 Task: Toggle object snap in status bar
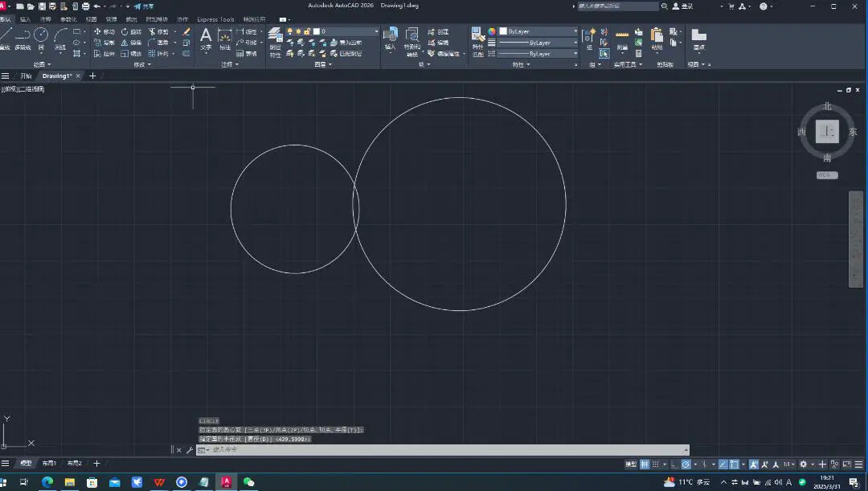(x=734, y=464)
